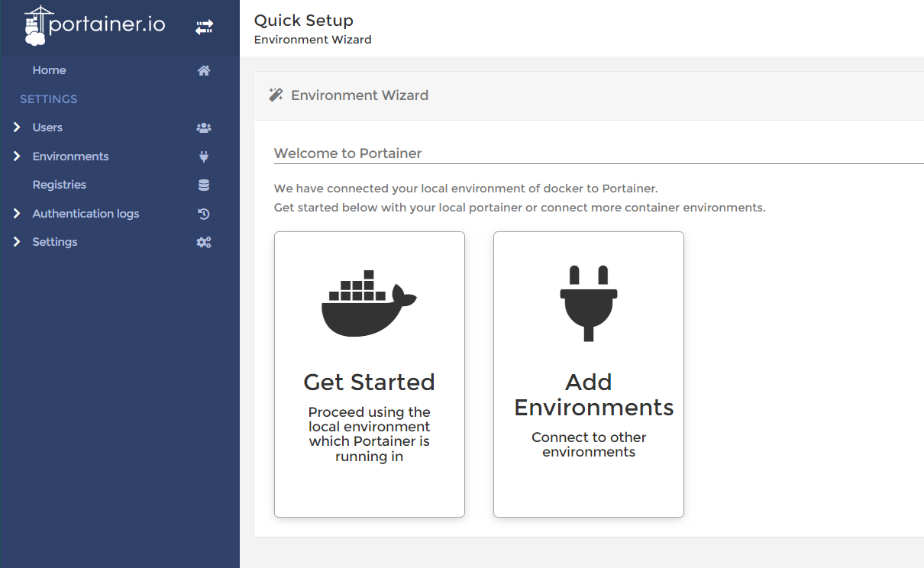The image size is (924, 568).
Task: Click the Authentication logs history icon
Action: (x=204, y=214)
